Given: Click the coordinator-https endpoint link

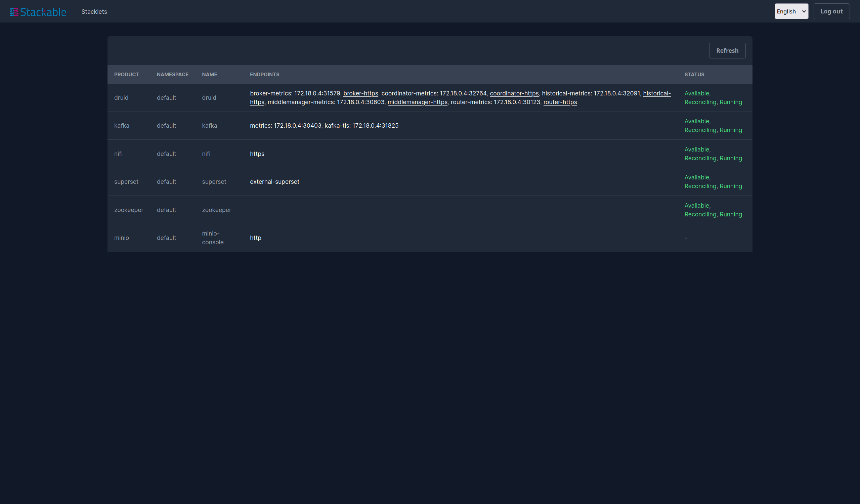Looking at the screenshot, I should point(514,93).
